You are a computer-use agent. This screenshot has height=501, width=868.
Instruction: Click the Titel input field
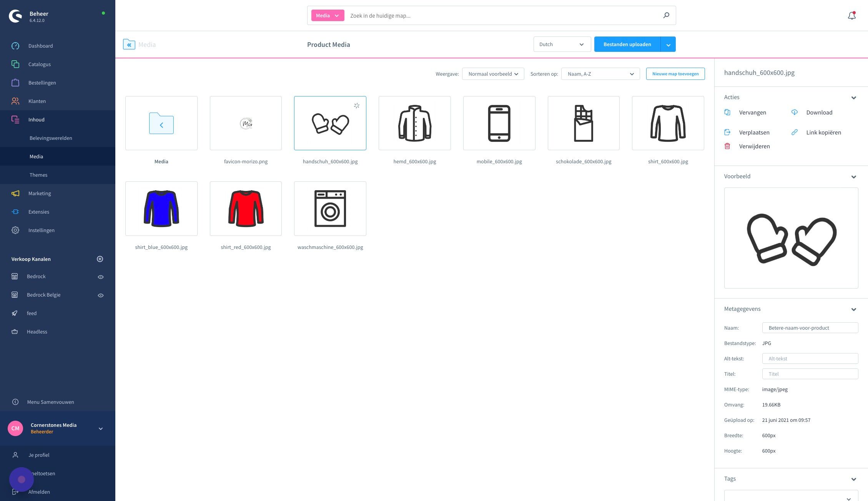click(810, 374)
